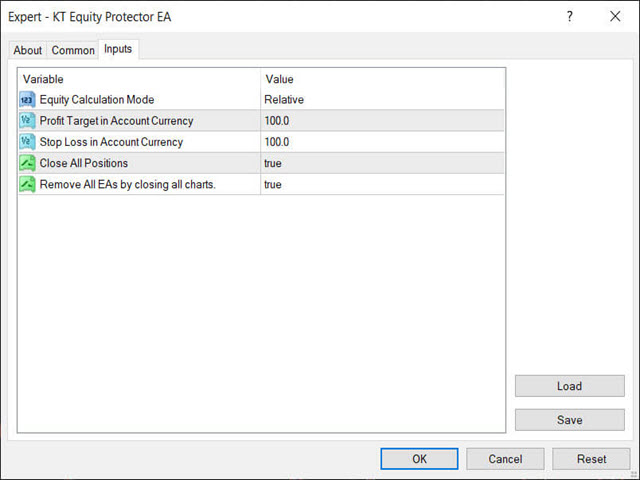640x480 pixels.
Task: Select the Equity Calculation Mode label
Action: (97, 100)
